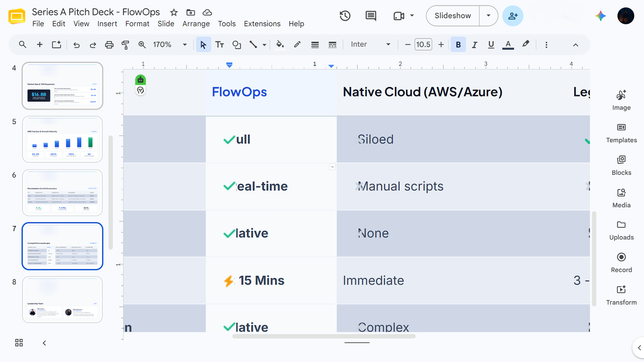Select the Text box tool
Viewport: 644px width, 362px height.
click(x=219, y=45)
